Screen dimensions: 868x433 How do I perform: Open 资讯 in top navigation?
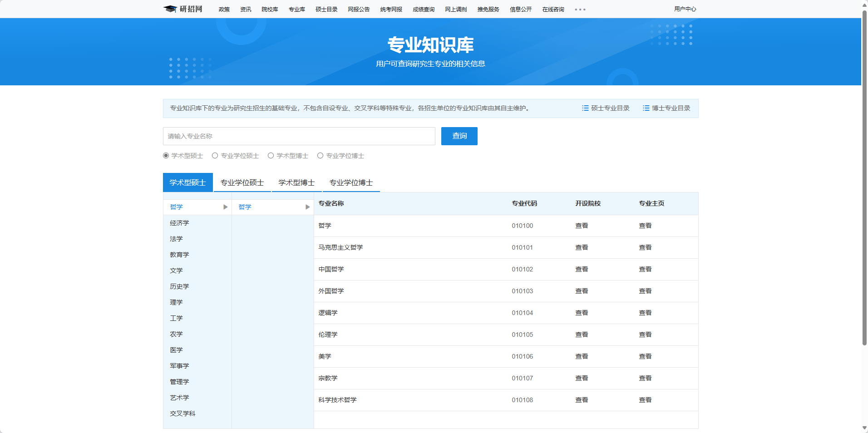pos(246,10)
